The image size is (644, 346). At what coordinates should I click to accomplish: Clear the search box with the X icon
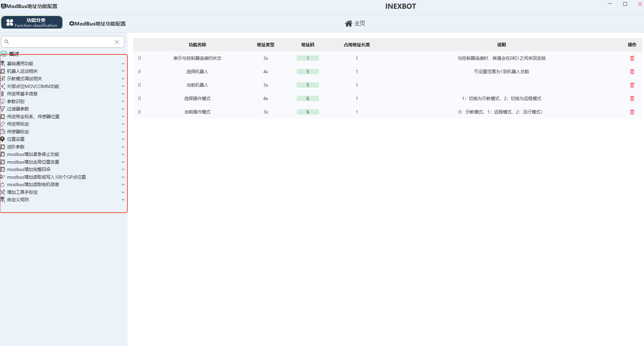117,42
